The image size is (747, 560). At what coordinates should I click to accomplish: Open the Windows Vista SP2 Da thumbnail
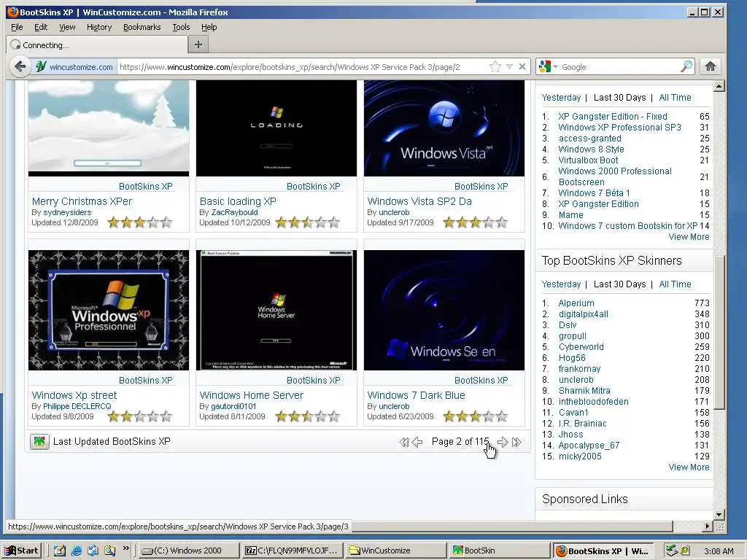(444, 128)
